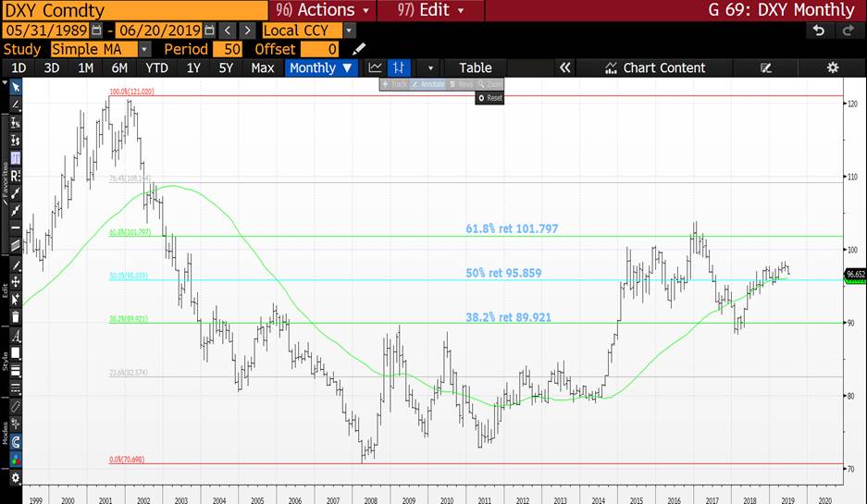The width and height of the screenshot is (867, 504).
Task: Select the 1M range tab
Action: pyautogui.click(x=85, y=68)
